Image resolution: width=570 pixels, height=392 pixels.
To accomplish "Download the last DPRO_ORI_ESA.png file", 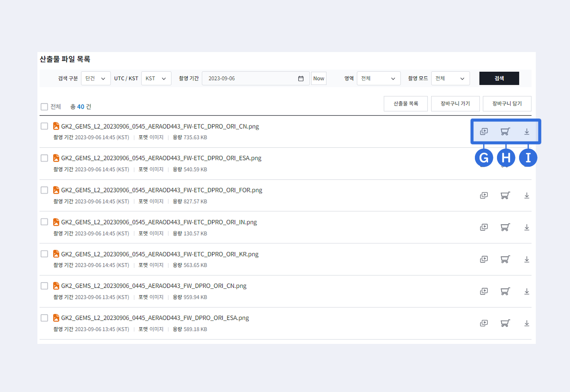I will tap(527, 323).
